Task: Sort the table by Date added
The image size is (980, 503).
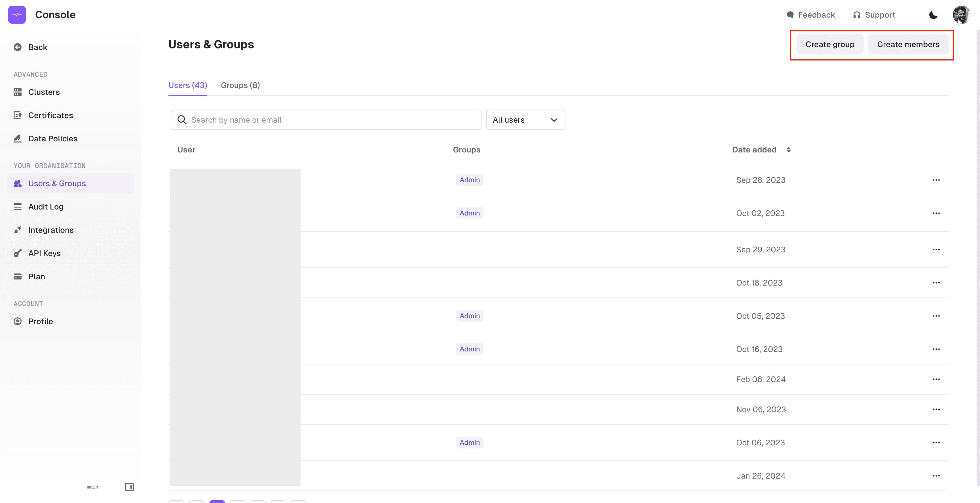Action: pos(788,150)
